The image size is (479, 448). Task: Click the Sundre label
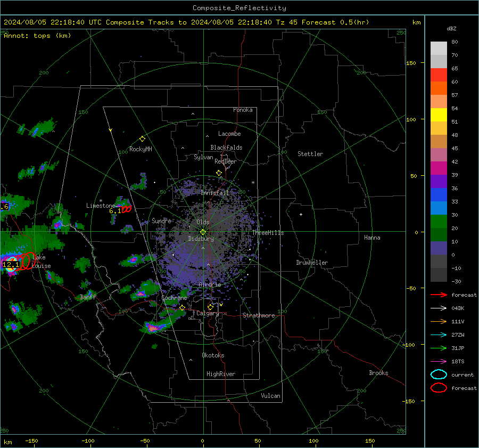click(x=161, y=221)
